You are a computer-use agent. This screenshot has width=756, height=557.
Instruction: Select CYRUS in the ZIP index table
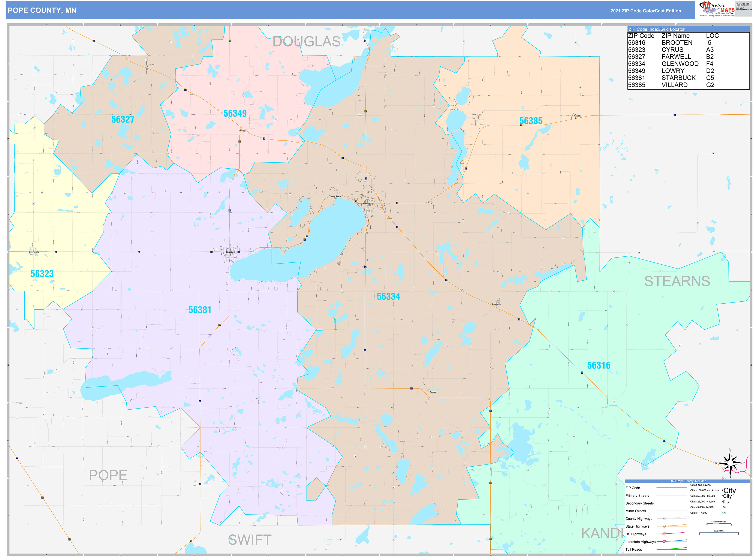[672, 50]
